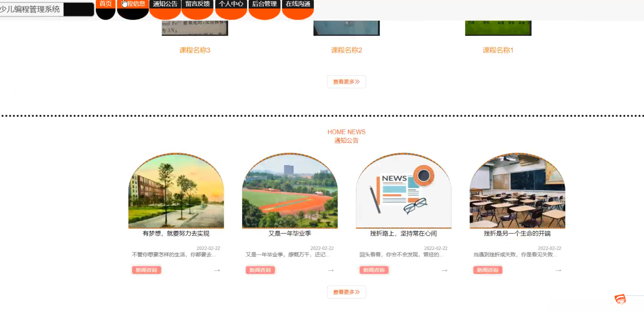Open 个人中心 from navigation bar

click(x=231, y=4)
